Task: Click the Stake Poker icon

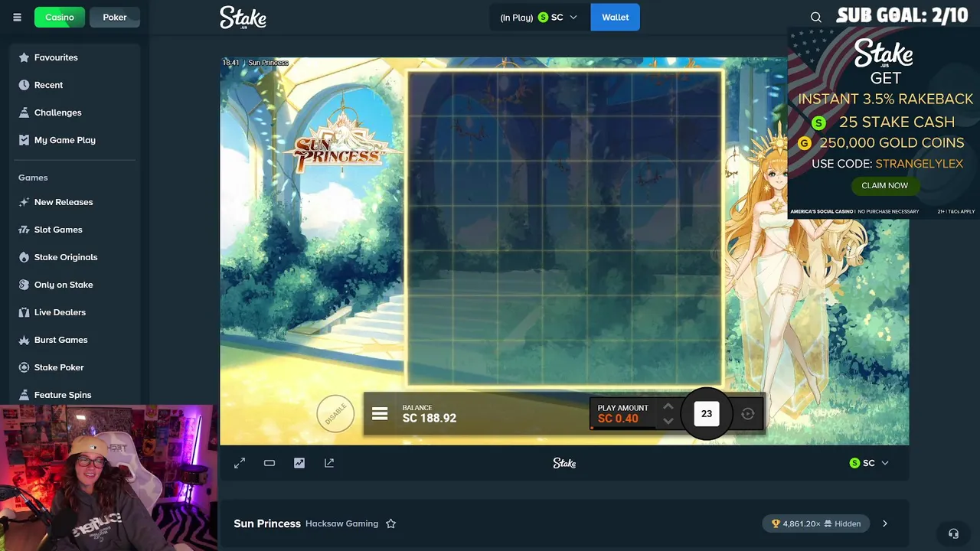Action: (x=24, y=367)
